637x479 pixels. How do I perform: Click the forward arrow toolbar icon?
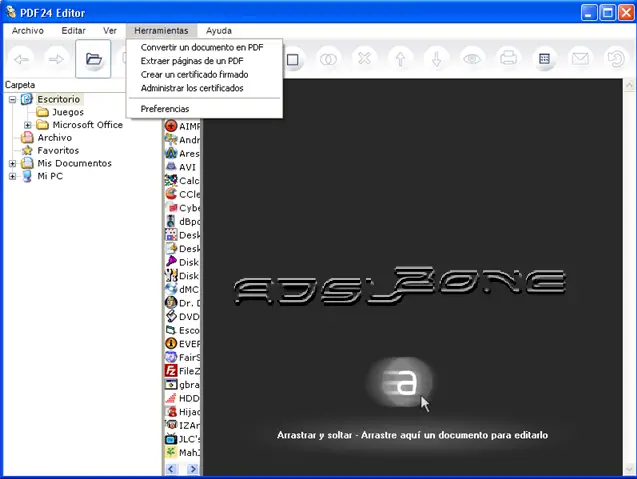[57, 59]
